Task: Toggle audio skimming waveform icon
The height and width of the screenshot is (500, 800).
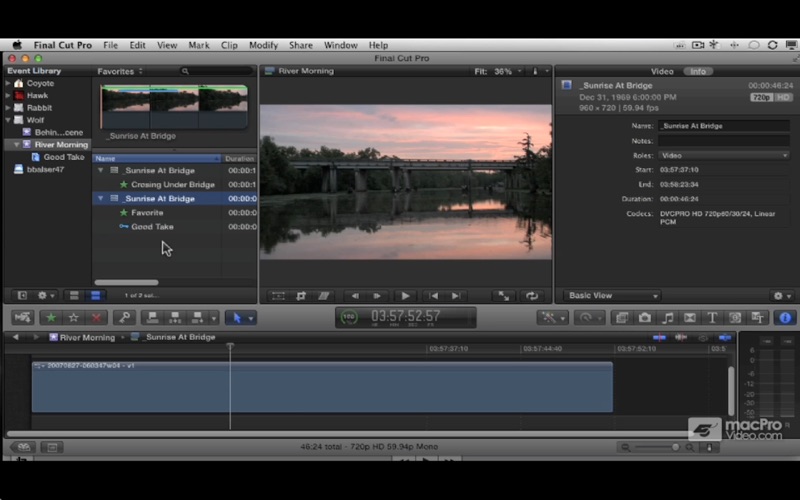Action: coord(681,337)
